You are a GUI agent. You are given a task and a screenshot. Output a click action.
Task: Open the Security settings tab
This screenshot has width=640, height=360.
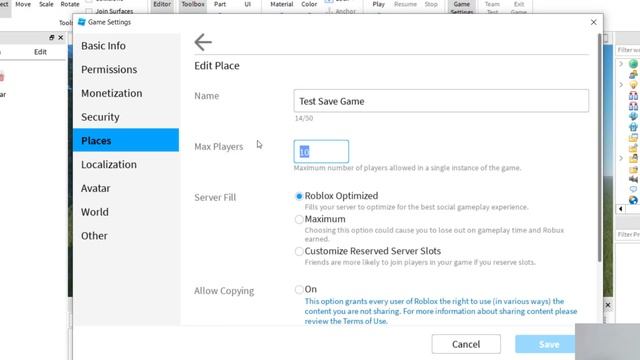[x=126, y=117]
